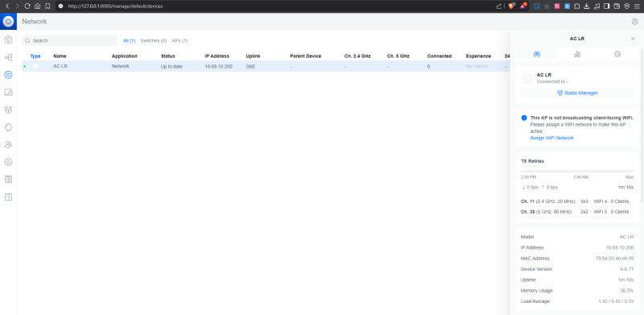Select the UniFi Devices sidebar icon
This screenshot has height=315, width=644.
8,75
